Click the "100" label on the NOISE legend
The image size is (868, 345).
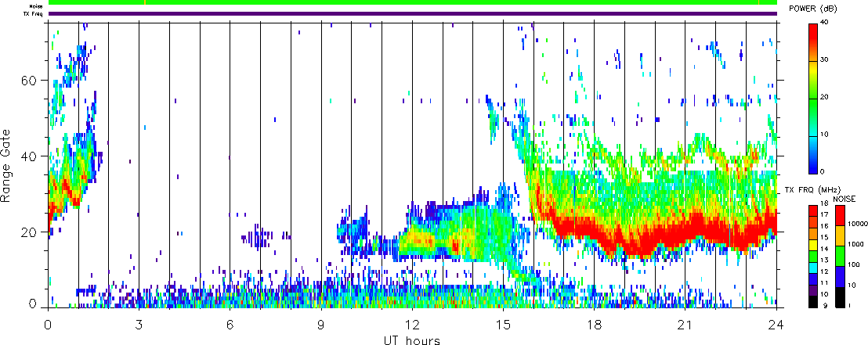854,265
